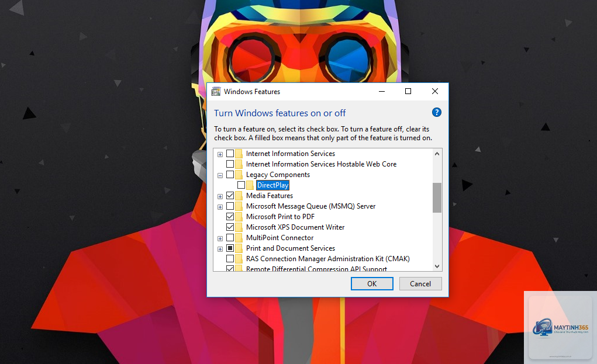
Task: Uncheck the Media Features checkbox
Action: point(230,195)
